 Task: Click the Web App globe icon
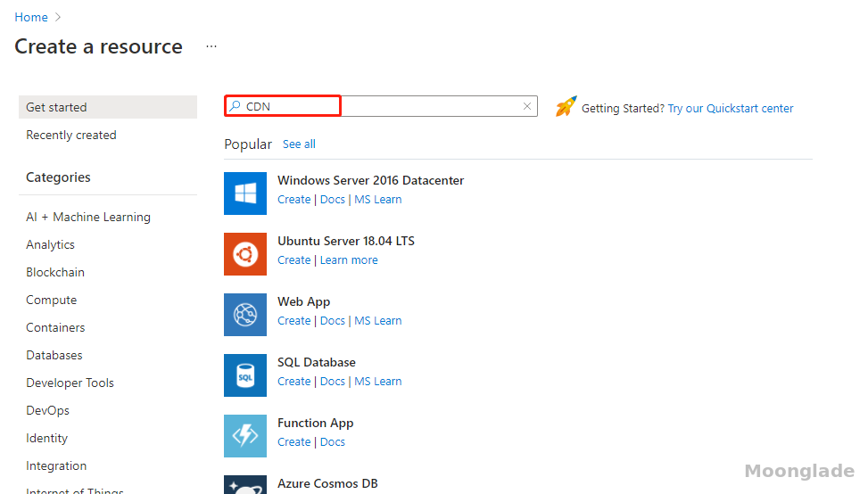tap(245, 315)
